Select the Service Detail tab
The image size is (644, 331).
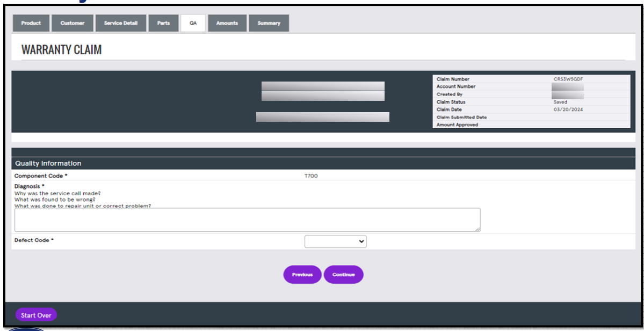coord(120,23)
